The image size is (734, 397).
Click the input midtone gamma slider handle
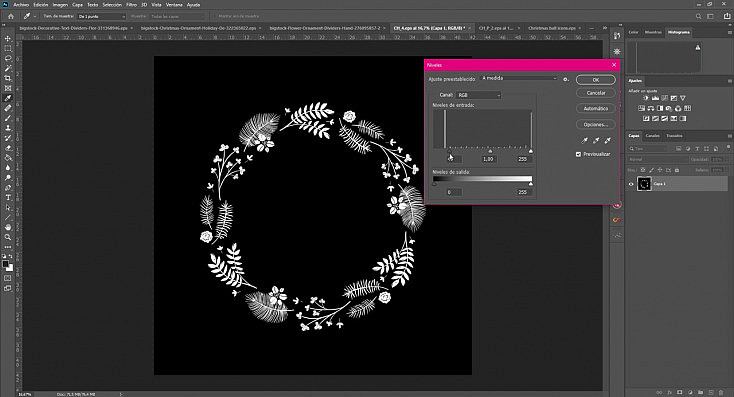(490, 151)
